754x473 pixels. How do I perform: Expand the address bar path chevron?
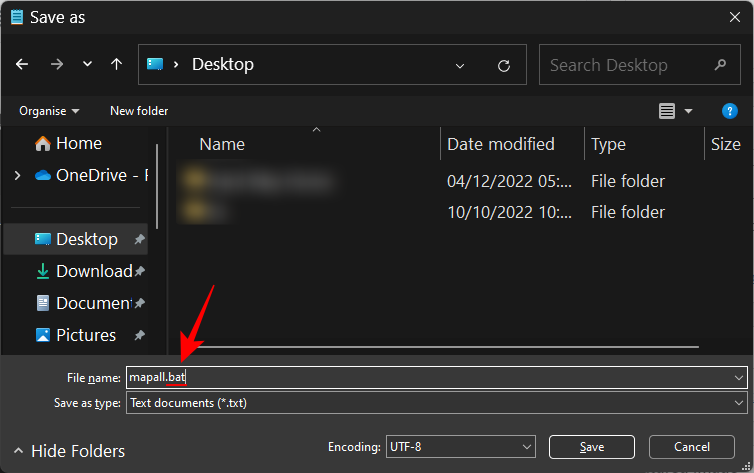(176, 64)
